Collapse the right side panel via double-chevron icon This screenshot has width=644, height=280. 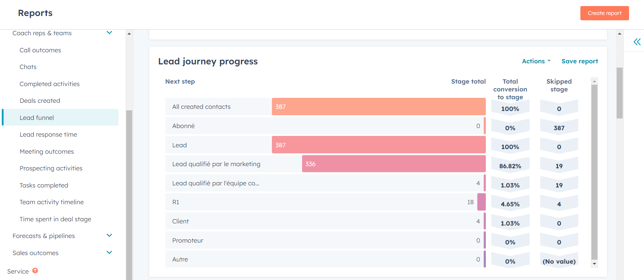637,42
